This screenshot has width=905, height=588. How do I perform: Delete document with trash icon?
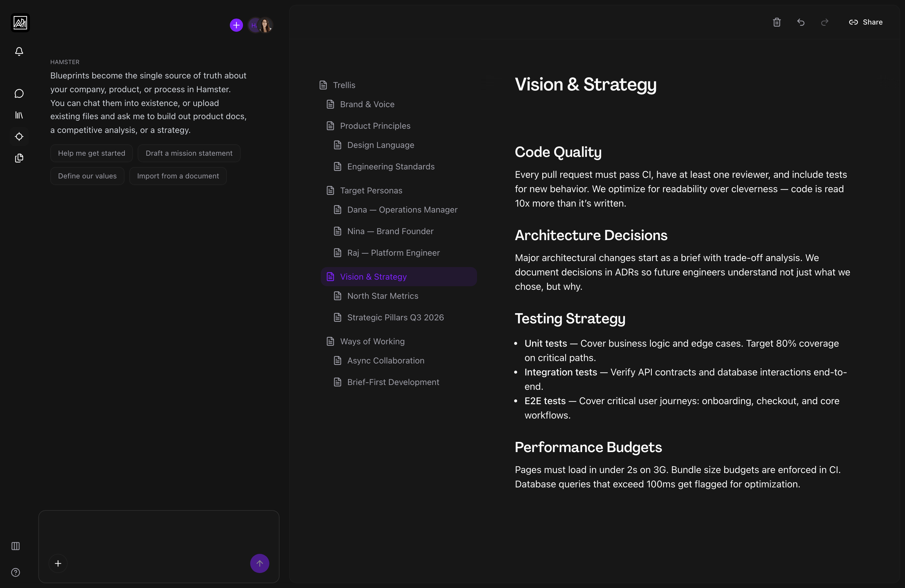pos(777,22)
